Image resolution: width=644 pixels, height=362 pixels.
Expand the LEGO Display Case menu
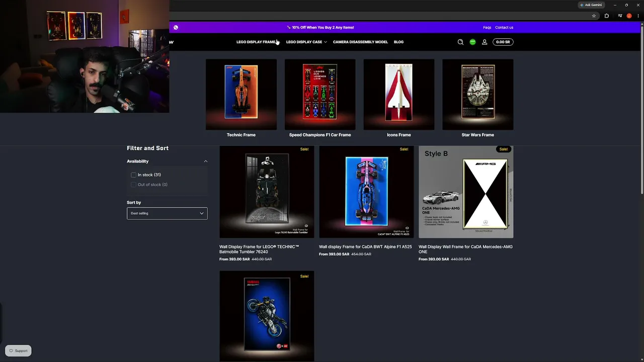click(306, 42)
